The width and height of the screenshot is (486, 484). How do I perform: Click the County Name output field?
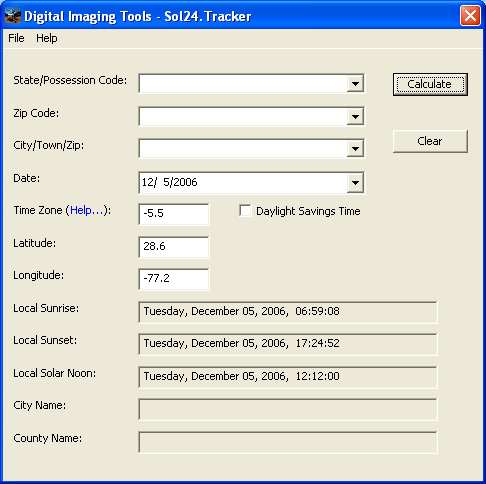pos(288,442)
